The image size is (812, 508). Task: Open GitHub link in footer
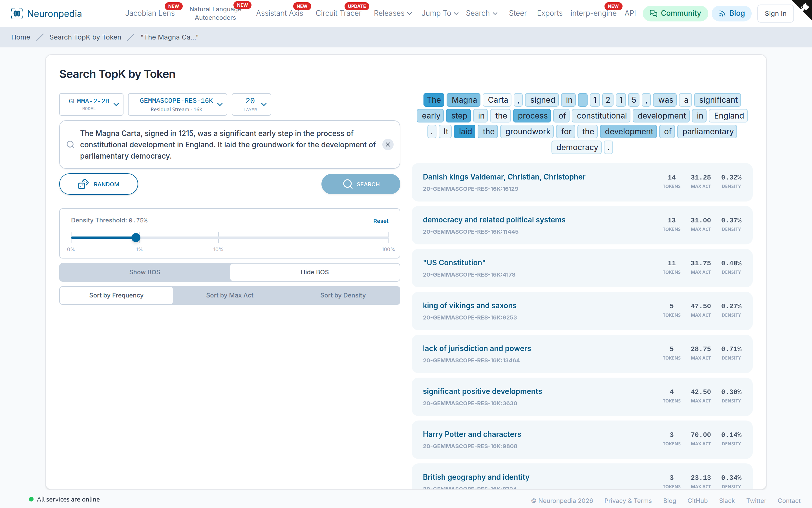coord(697,501)
